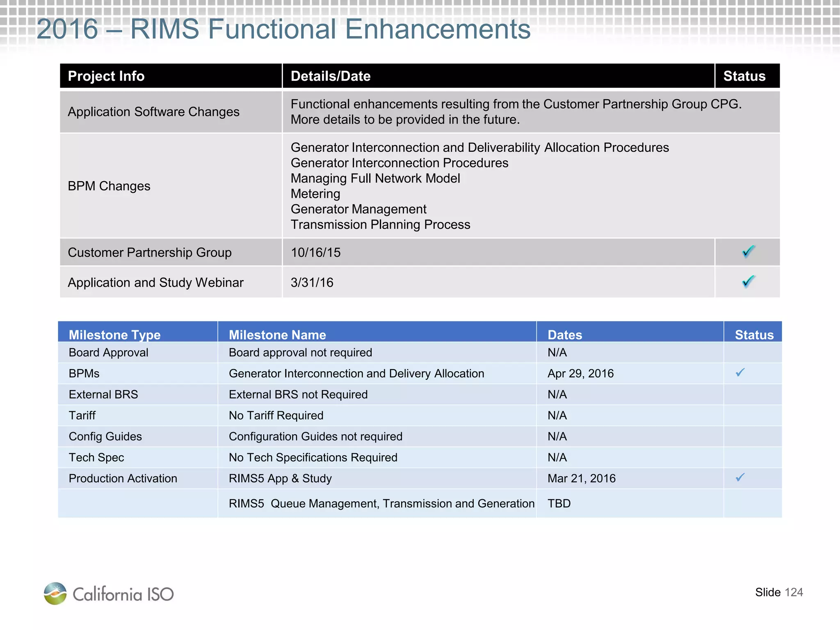
Task: Select the 'Production Activation' cell
Action: 138,478
